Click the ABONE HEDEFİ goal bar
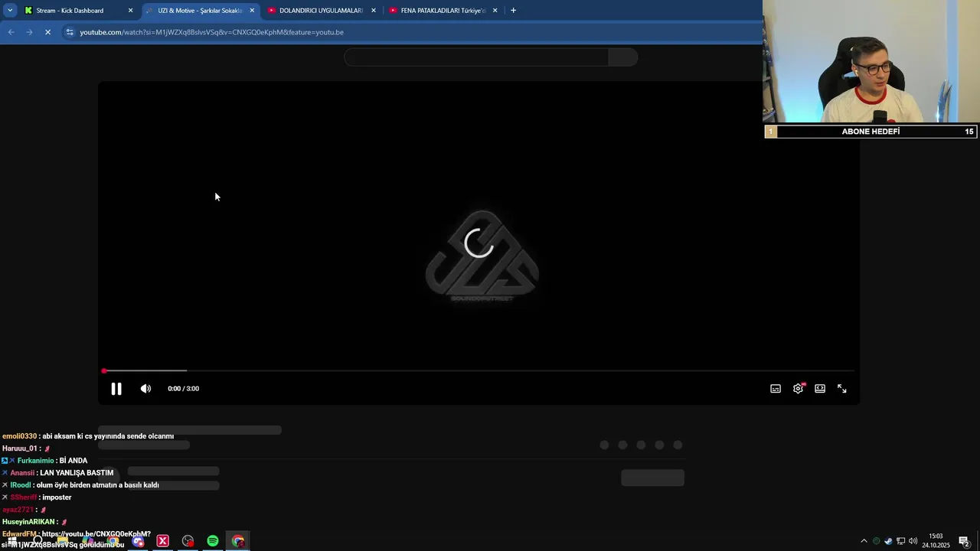The width and height of the screenshot is (980, 551). (x=871, y=132)
